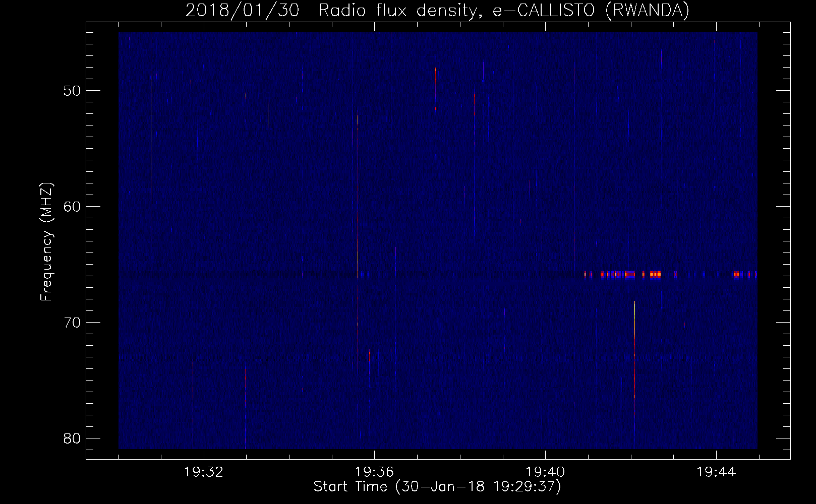Screen dimensions: 816x504
Task: Click the "Start Time (30-Jan-18 19:29:37)" axis label
Action: point(437,487)
